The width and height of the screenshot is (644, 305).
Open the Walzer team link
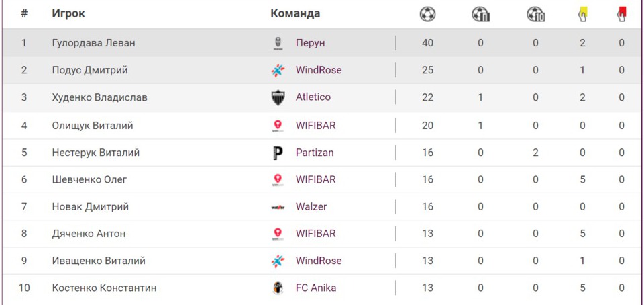[x=311, y=207]
